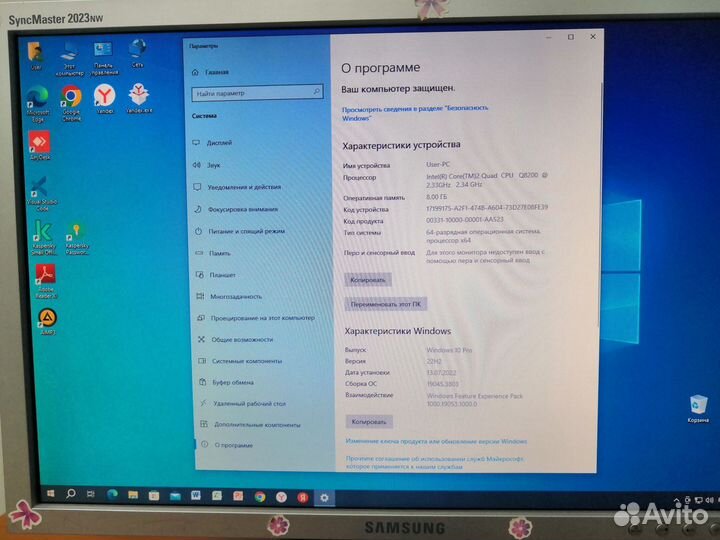Open the Сеть desktop icon

138,54
